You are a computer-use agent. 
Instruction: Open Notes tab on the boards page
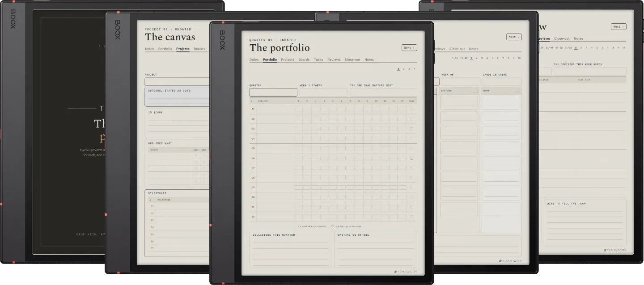[x=474, y=49]
